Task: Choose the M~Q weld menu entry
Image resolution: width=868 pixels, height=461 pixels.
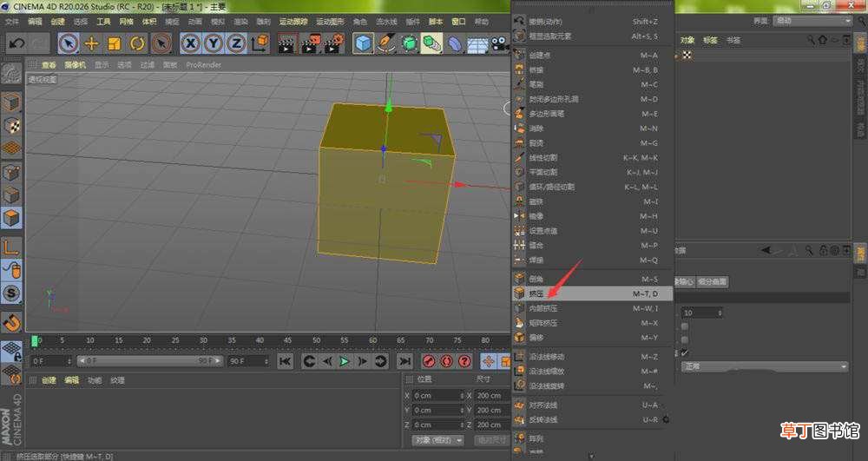Action: pyautogui.click(x=592, y=260)
